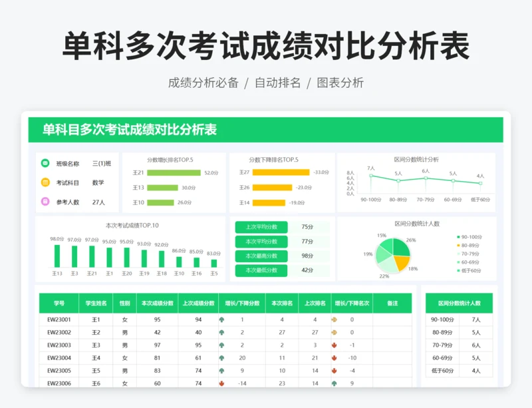Click the 上次排名 column header
The height and width of the screenshot is (408, 532).
click(315, 303)
